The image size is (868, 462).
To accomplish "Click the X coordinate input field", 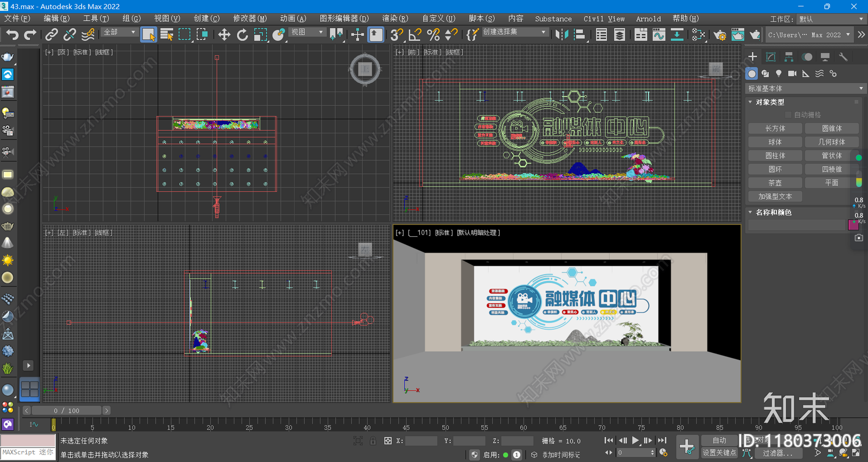I will (421, 441).
